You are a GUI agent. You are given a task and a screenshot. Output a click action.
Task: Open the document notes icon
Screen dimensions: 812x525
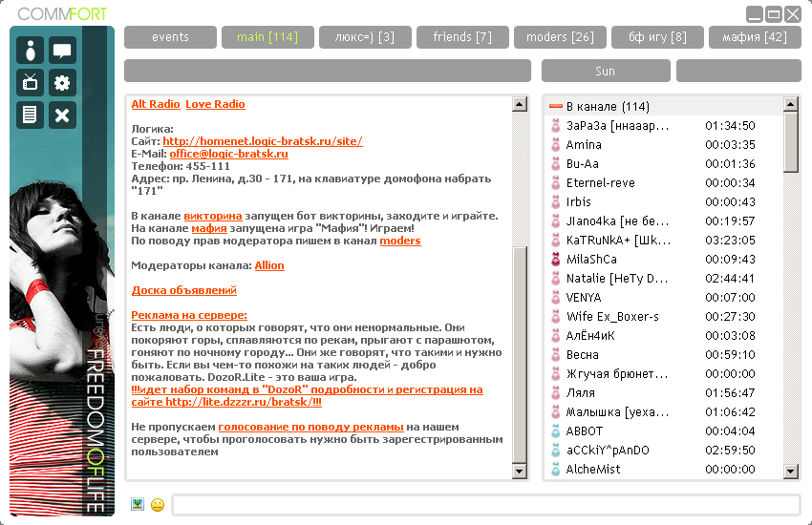click(x=31, y=115)
